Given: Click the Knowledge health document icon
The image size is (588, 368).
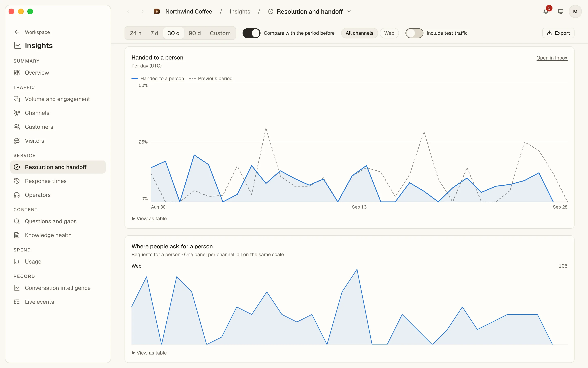Looking at the screenshot, I should click(x=17, y=235).
